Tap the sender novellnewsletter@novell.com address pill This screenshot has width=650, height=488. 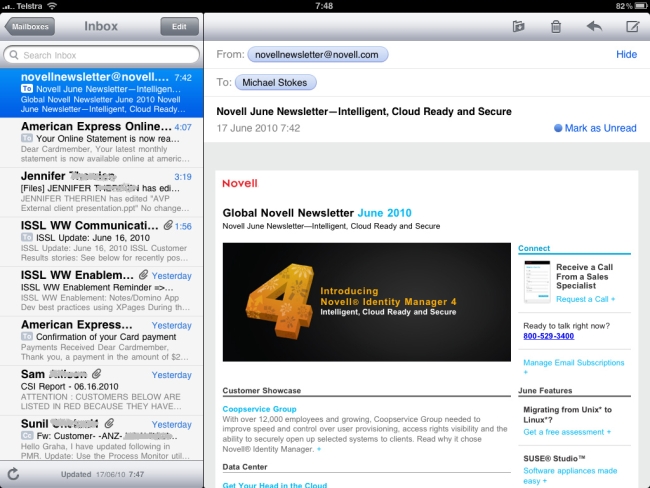tap(318, 55)
